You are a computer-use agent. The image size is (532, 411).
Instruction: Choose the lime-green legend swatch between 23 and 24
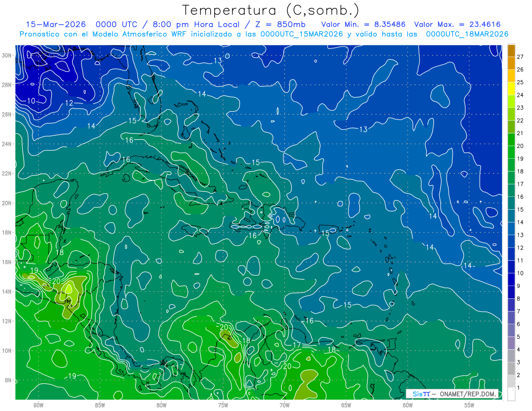pos(511,101)
